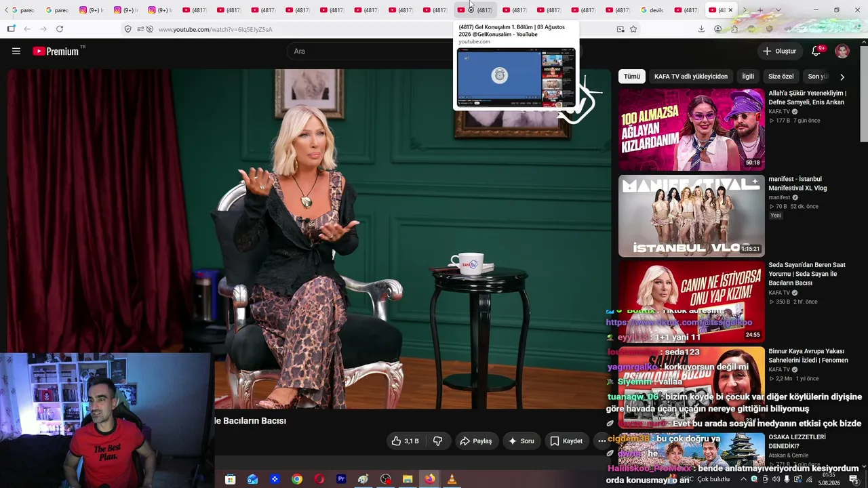Viewport: 868px width, 488px height.
Task: Open File Explorer from the taskbar
Action: 408,479
